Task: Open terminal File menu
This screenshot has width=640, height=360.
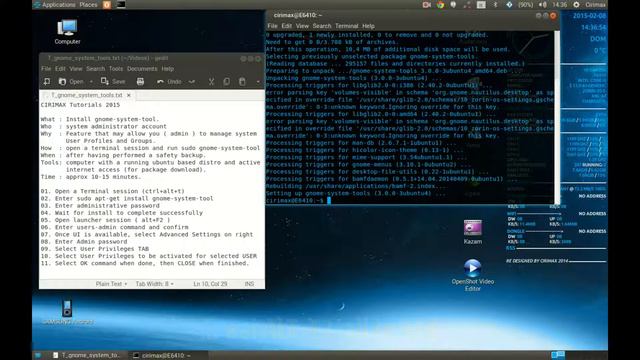Action: [x=272, y=26]
